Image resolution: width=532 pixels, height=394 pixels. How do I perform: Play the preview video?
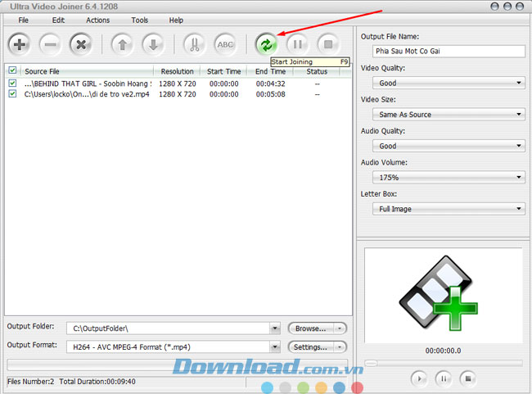coord(419,378)
